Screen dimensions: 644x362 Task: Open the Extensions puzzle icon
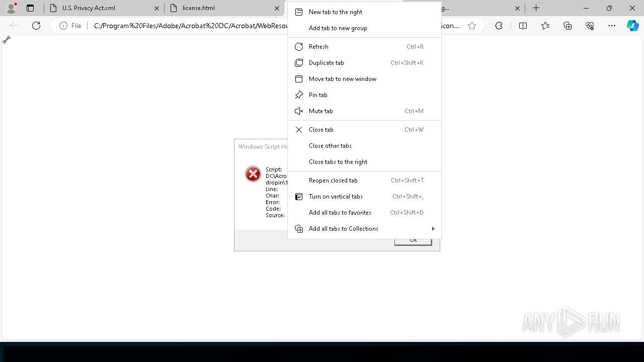pos(499,26)
